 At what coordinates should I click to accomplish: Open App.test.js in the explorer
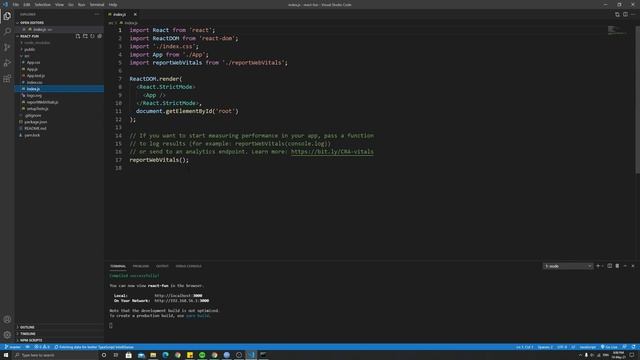(36, 76)
